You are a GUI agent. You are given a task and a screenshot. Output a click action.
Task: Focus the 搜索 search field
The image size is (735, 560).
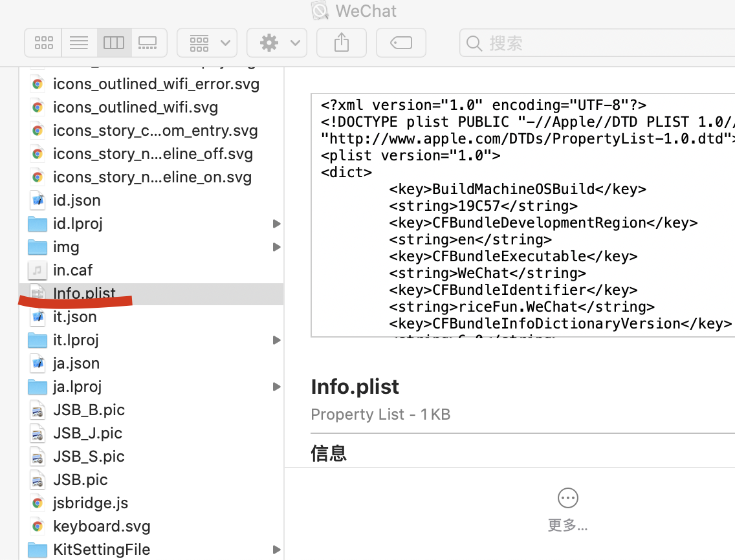pos(597,43)
